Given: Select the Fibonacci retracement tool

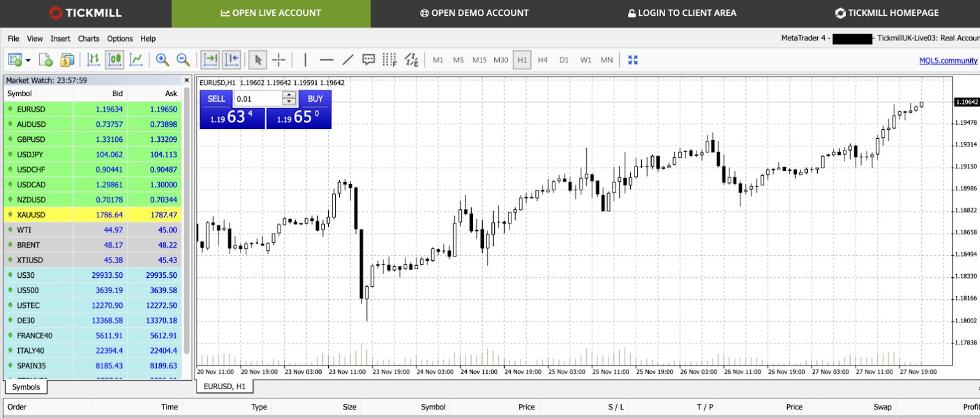Looking at the screenshot, I should tap(390, 59).
